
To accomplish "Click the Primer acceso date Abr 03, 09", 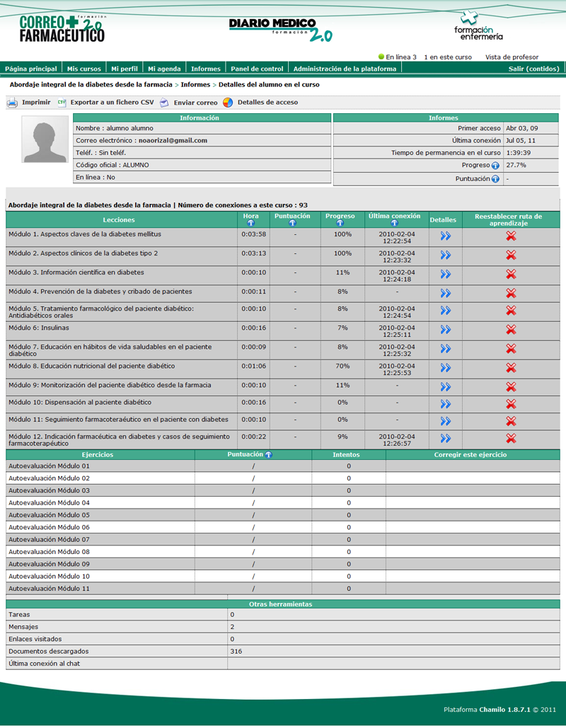I will tap(522, 128).
